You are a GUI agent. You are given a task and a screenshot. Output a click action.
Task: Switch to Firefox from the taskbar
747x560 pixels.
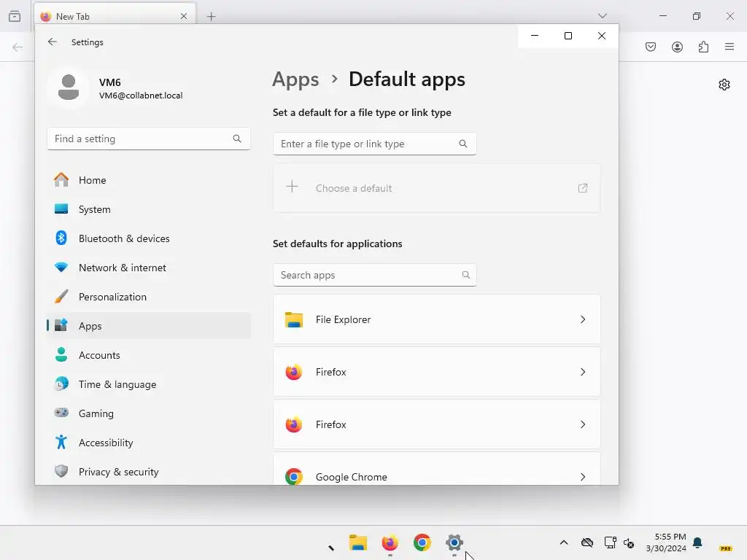[390, 542]
